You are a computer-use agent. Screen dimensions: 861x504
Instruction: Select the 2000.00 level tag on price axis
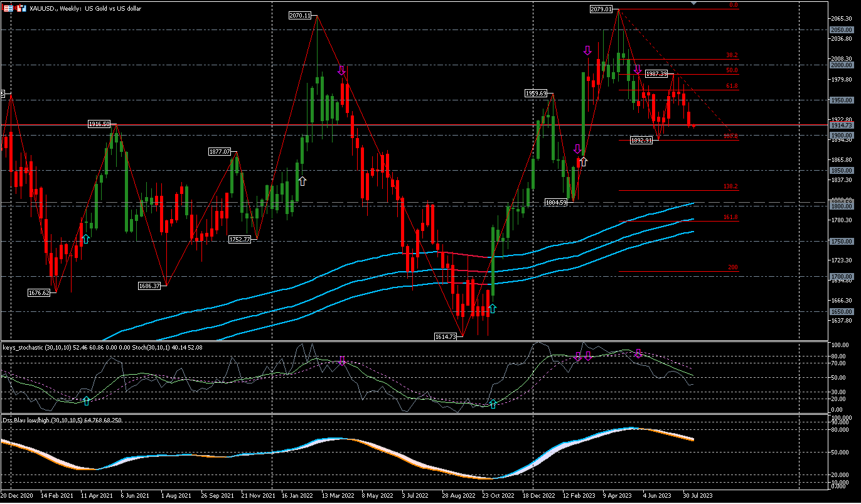pyautogui.click(x=839, y=65)
